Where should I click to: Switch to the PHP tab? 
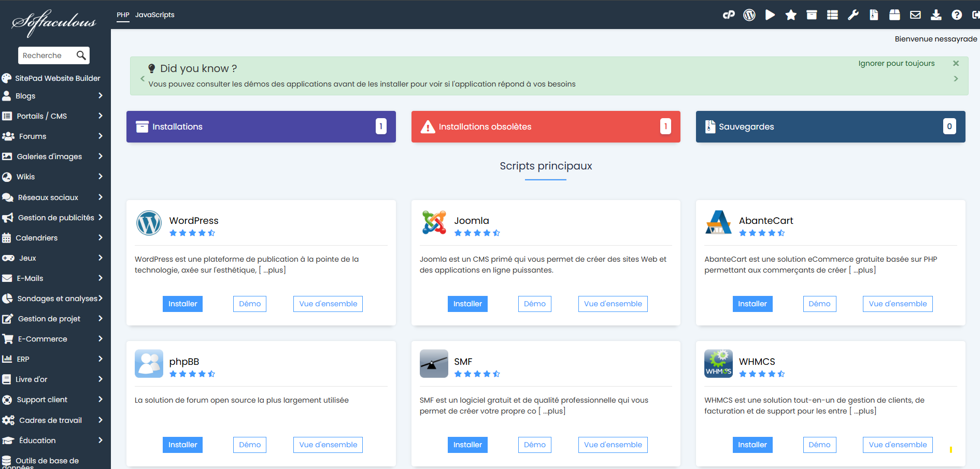[x=123, y=15]
